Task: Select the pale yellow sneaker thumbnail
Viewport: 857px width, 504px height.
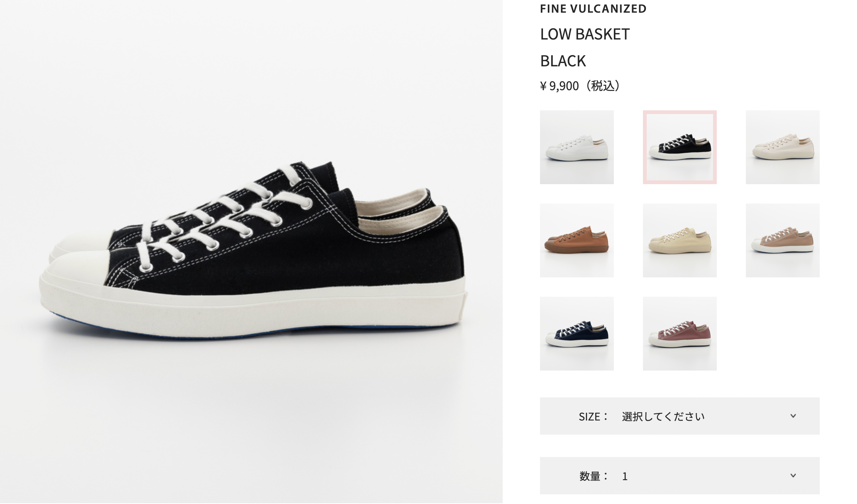Action: [679, 240]
